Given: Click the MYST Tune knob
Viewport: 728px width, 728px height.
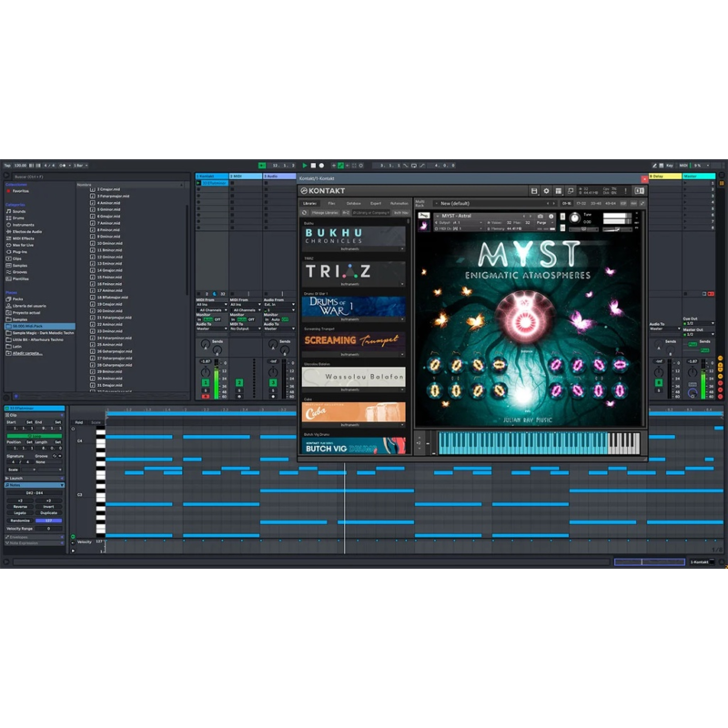Looking at the screenshot, I should tap(573, 219).
